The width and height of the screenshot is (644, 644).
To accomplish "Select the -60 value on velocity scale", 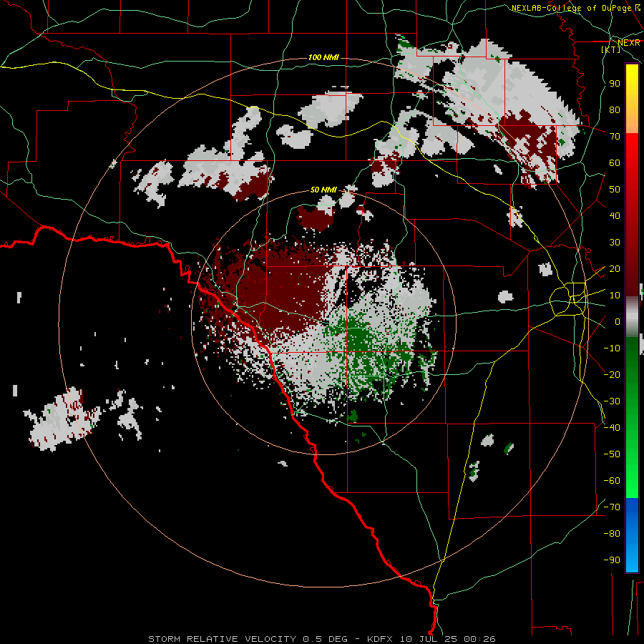I will [612, 481].
